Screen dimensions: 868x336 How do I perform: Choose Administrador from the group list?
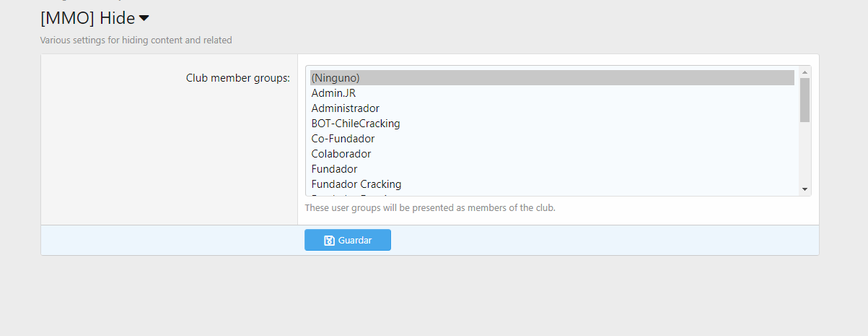[x=552, y=108]
